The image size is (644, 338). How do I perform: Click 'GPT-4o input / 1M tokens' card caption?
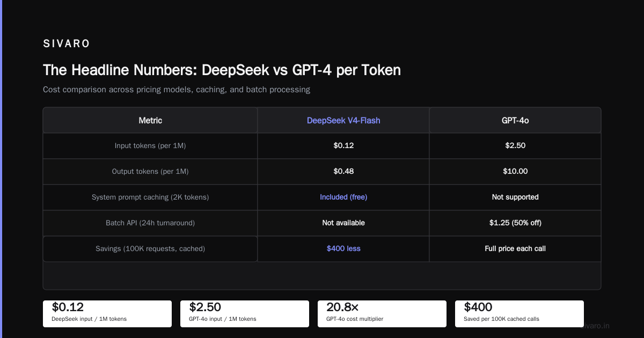point(223,319)
